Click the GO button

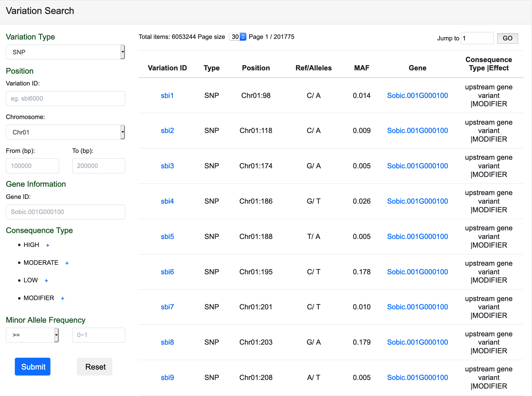[x=507, y=38]
